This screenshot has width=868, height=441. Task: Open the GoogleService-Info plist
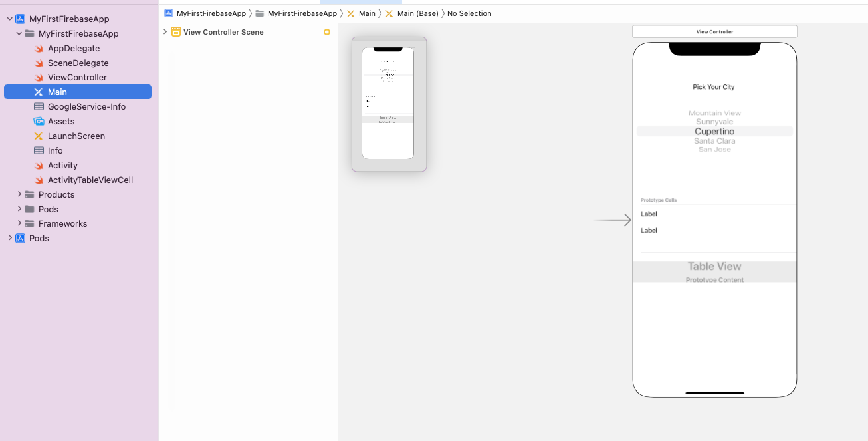point(86,107)
